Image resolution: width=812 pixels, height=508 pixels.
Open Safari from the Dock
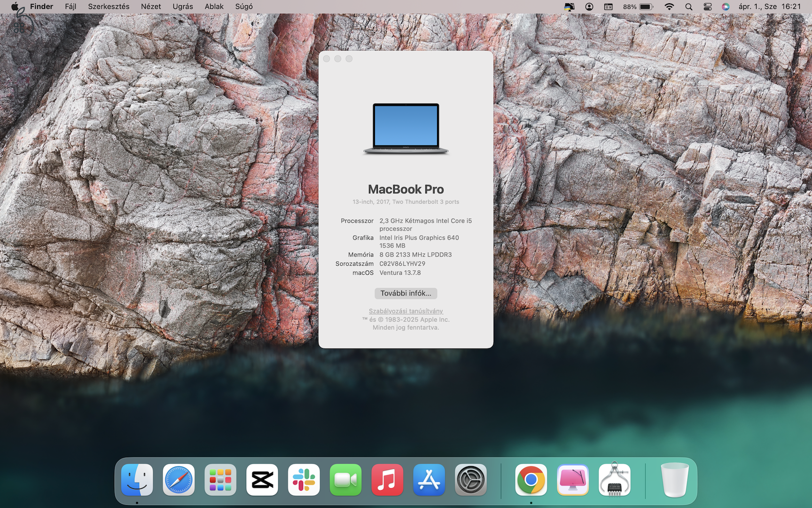point(179,480)
